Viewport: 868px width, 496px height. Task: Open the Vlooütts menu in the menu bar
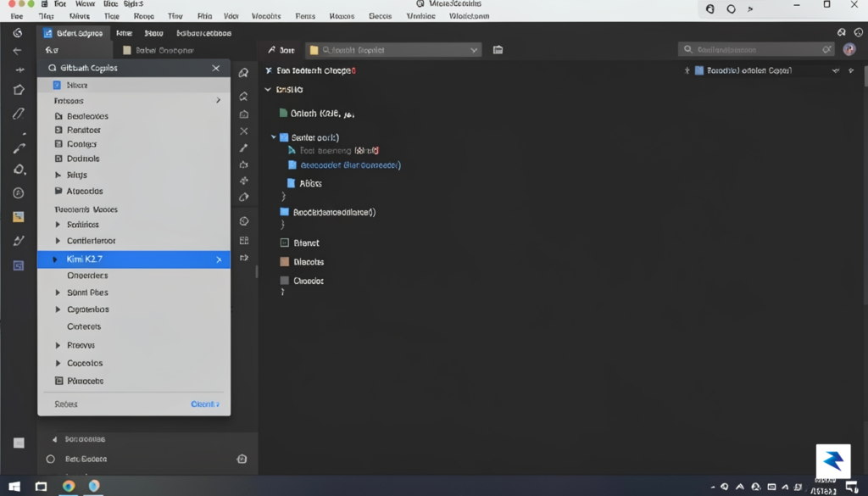click(x=266, y=16)
